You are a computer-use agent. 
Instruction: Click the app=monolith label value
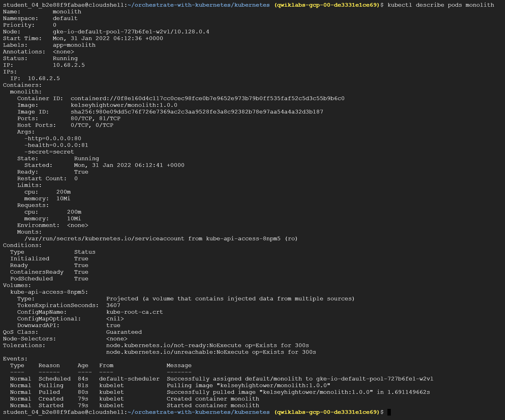(74, 45)
